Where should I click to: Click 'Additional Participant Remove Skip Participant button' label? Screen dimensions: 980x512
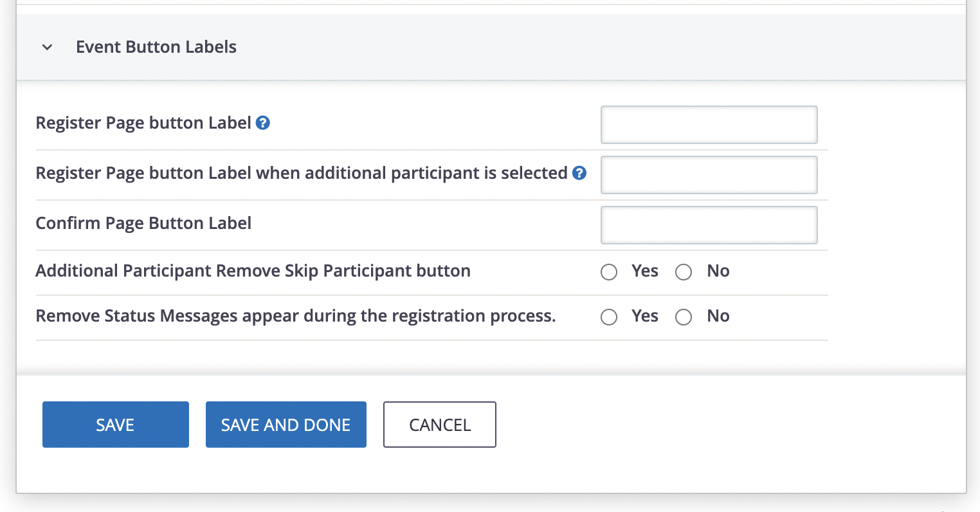coord(253,271)
